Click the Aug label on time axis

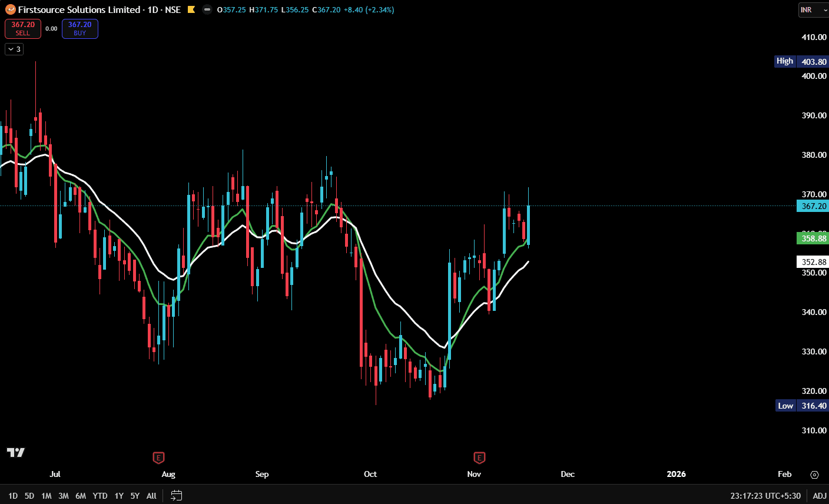click(168, 474)
